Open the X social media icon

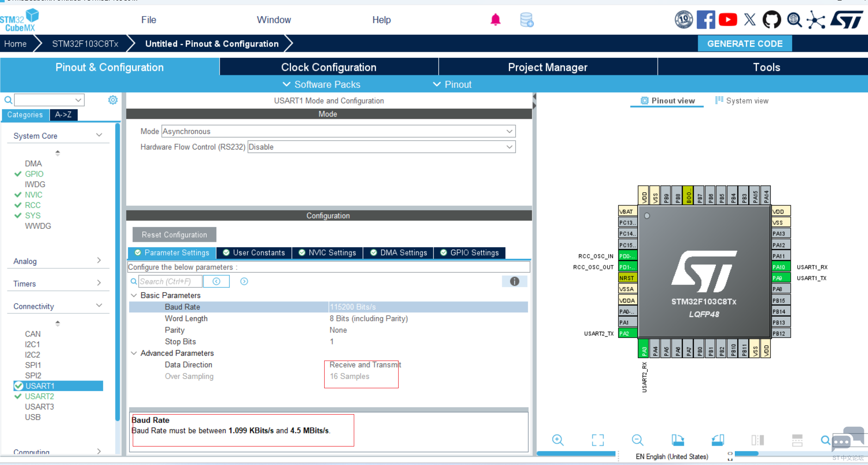[x=750, y=20]
